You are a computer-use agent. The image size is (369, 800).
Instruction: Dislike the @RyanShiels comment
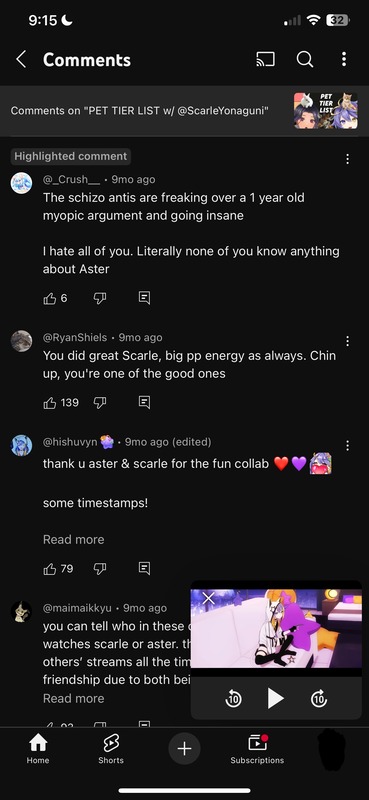coord(100,403)
